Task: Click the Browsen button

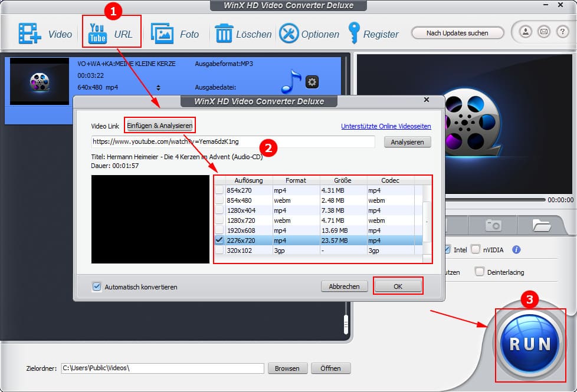Action: click(x=287, y=368)
